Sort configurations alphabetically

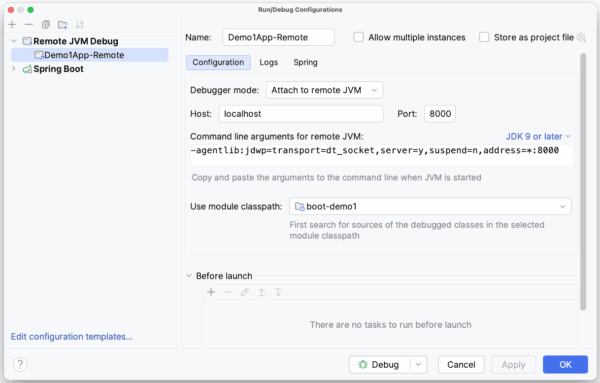tap(79, 25)
